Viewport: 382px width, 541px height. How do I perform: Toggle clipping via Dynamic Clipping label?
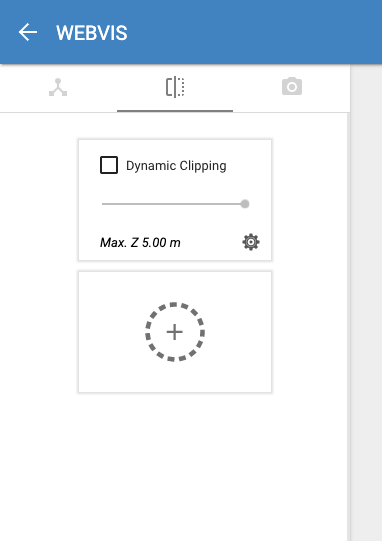pos(176,166)
